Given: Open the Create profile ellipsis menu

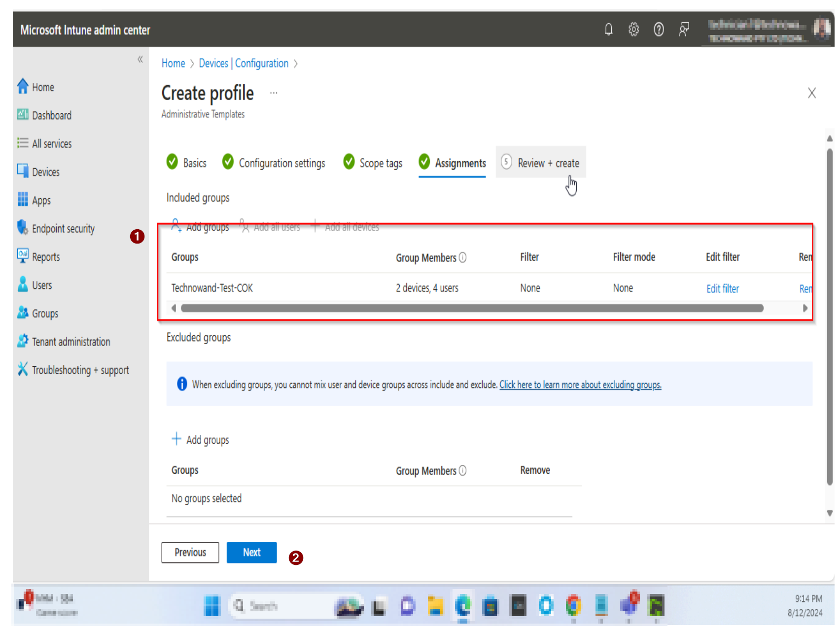Looking at the screenshot, I should click(274, 93).
